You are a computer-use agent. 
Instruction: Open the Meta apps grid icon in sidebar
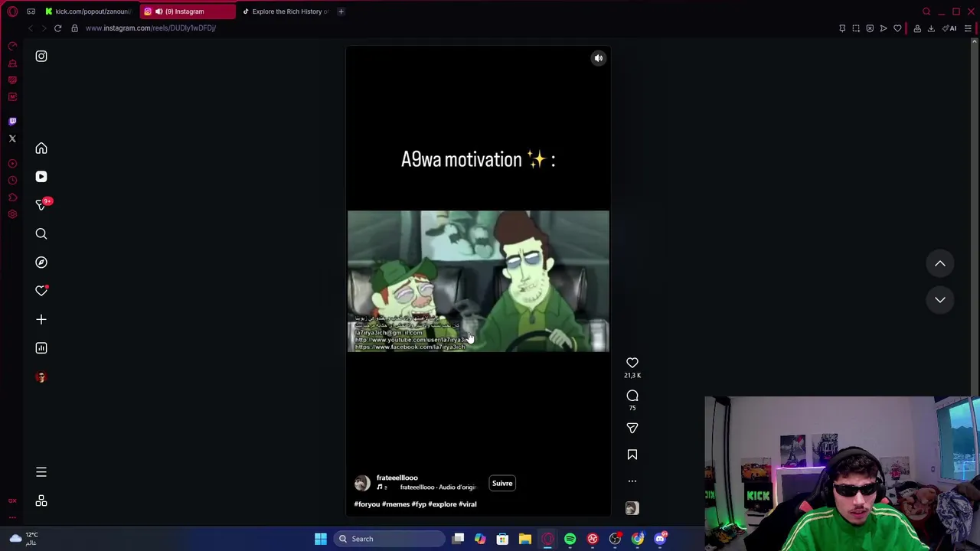coord(41,501)
